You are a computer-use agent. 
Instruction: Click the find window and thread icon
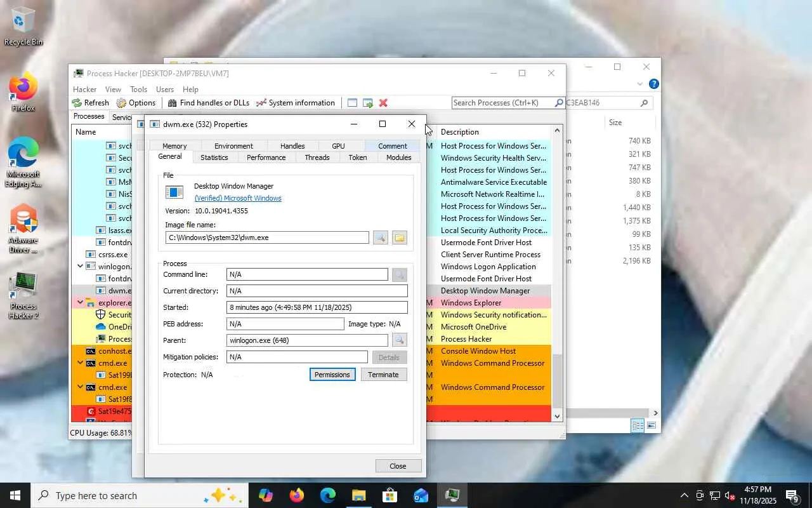pyautogui.click(x=367, y=103)
